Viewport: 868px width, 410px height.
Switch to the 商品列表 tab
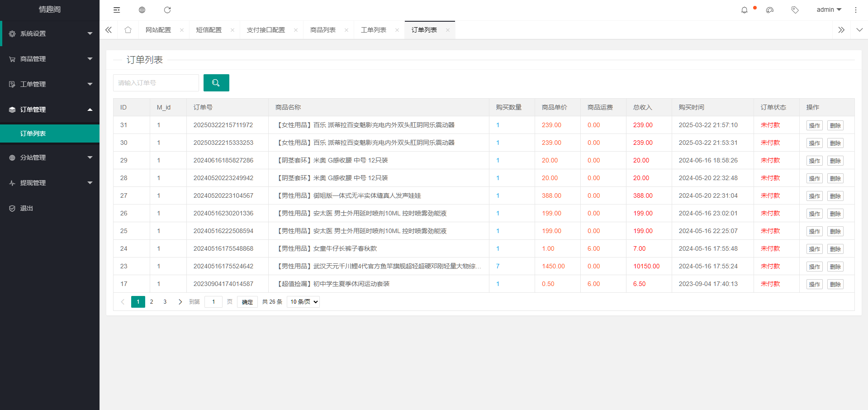(x=323, y=30)
